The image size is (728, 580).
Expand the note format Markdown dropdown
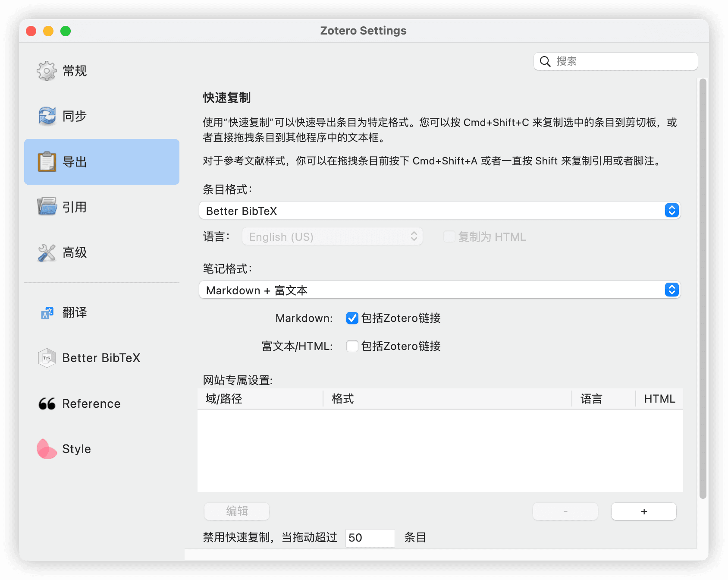[439, 290]
